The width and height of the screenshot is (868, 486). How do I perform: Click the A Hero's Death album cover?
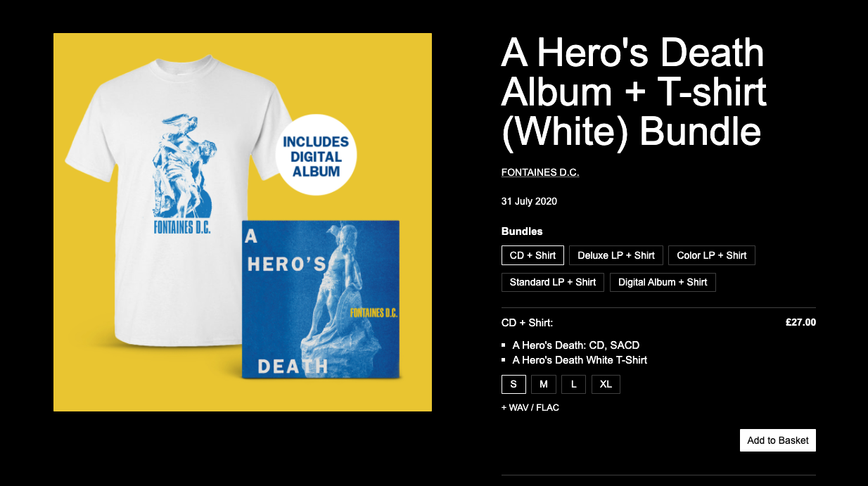click(x=321, y=300)
